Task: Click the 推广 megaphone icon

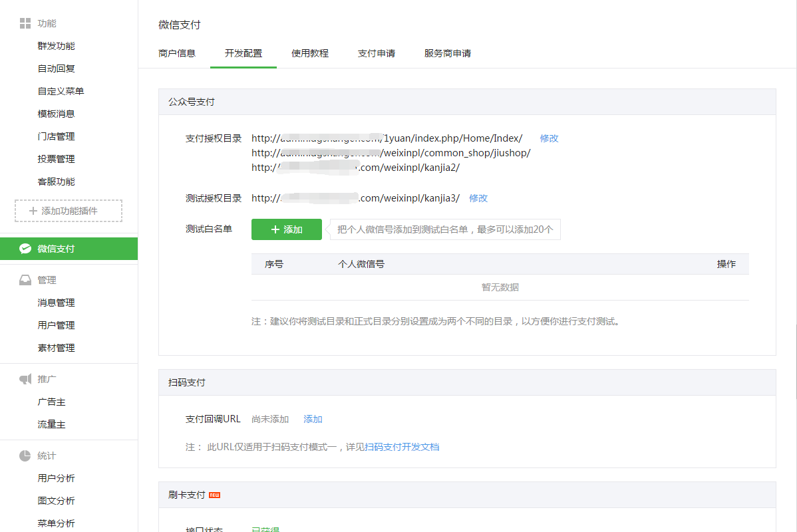Action: pos(25,379)
